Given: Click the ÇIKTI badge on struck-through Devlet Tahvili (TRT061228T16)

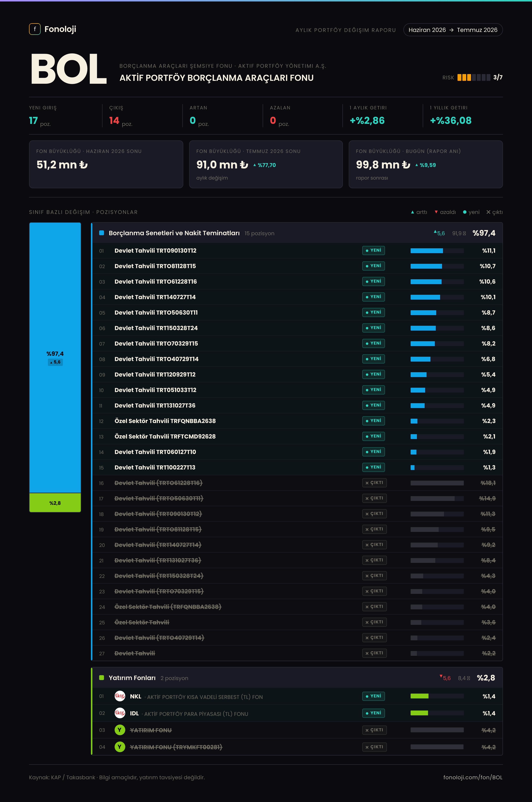Looking at the screenshot, I should [x=374, y=483].
